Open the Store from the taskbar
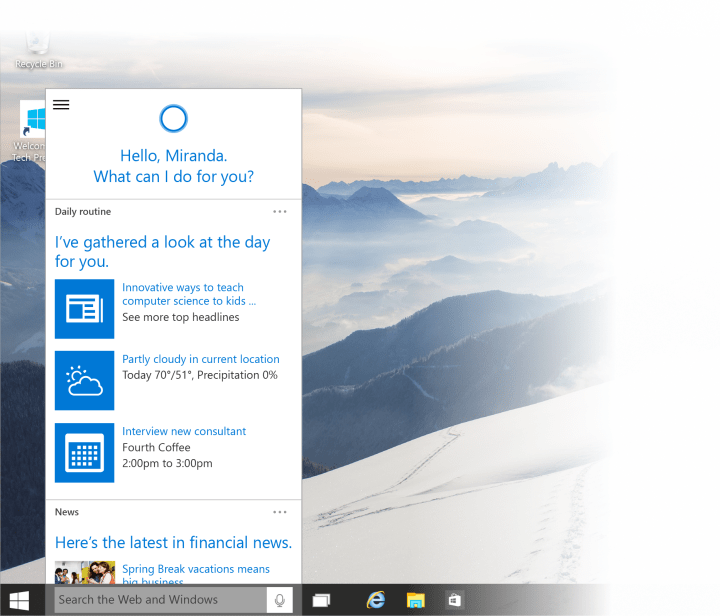The width and height of the screenshot is (720, 616). click(454, 600)
